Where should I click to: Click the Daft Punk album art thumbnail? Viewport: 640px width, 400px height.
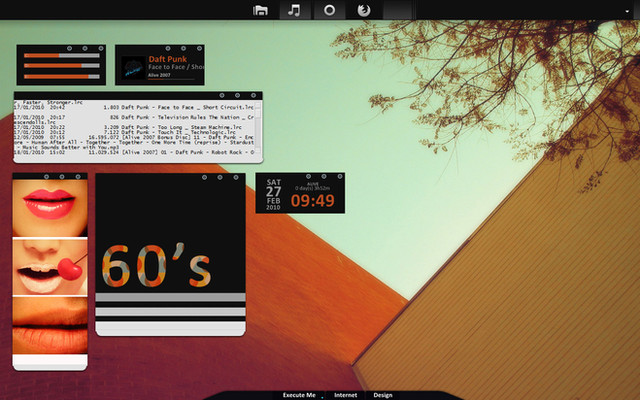pyautogui.click(x=132, y=67)
